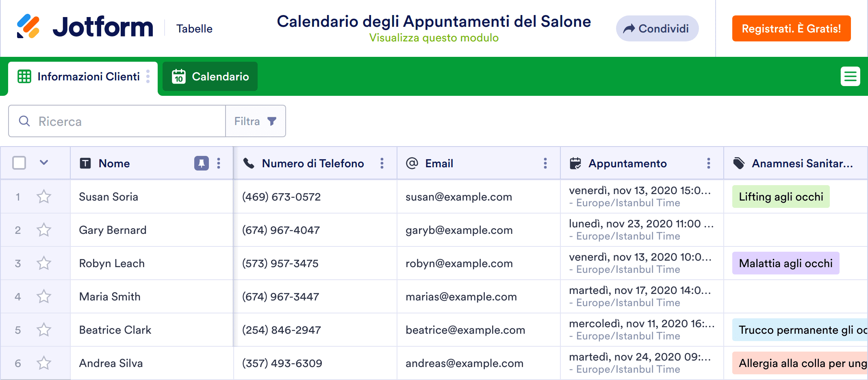Click the Condividi share button
Viewport: 868px width, 380px height.
657,28
